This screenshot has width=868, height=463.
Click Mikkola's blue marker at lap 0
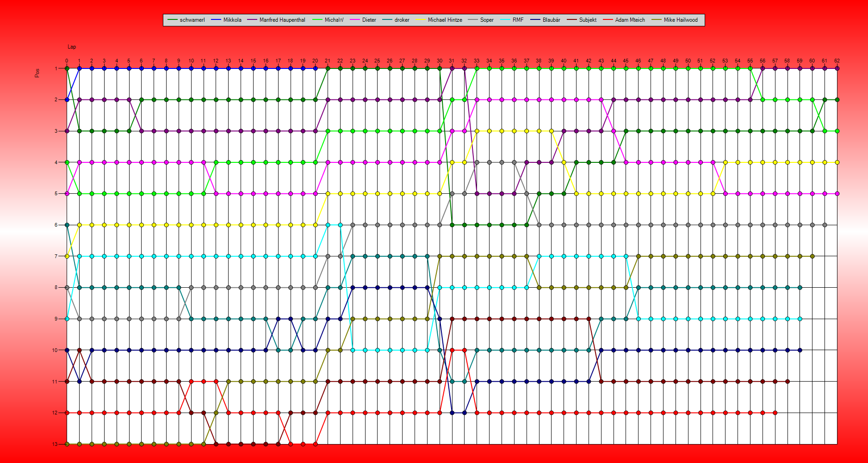coord(67,99)
